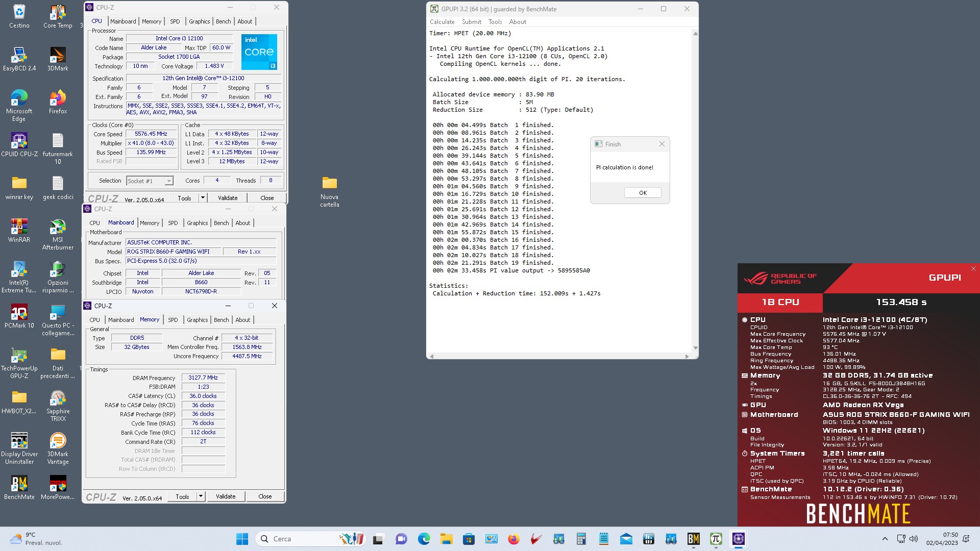Click OK in Finish dialog
Viewport: 980px width, 551px height.
(x=643, y=193)
